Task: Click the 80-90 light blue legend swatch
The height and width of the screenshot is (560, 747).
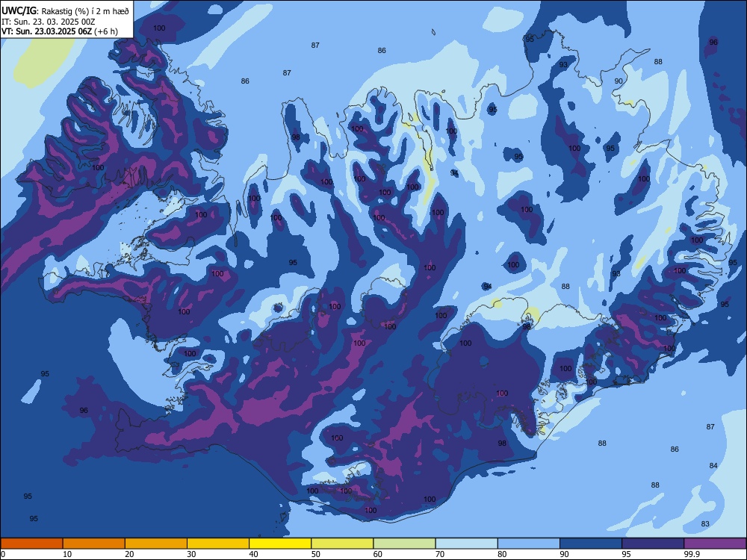Action: pyautogui.click(x=529, y=544)
